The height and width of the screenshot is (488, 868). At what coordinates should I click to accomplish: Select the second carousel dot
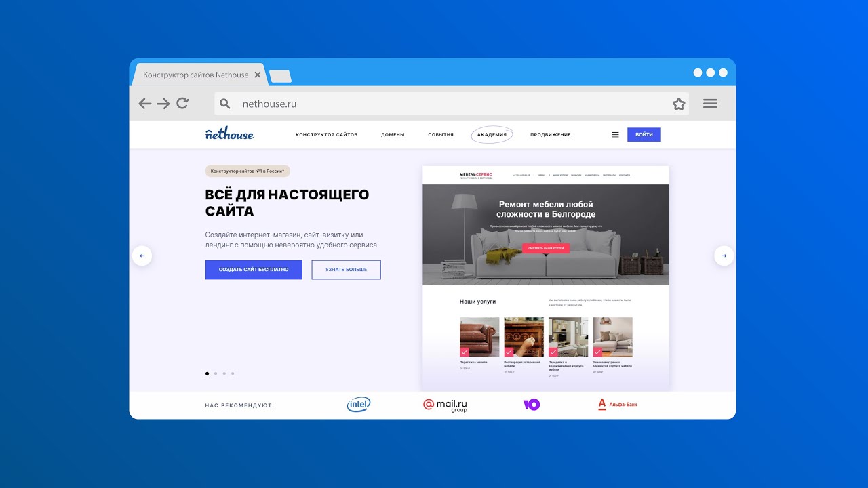tap(216, 373)
